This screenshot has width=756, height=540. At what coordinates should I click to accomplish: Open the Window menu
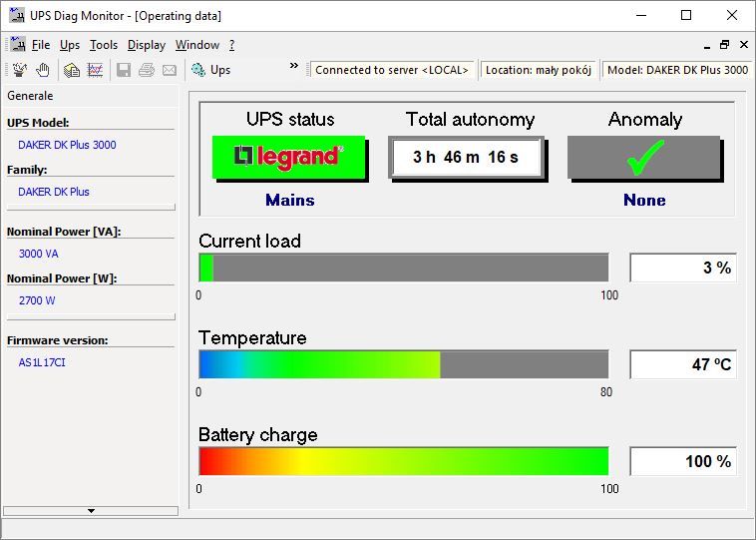pyautogui.click(x=197, y=45)
